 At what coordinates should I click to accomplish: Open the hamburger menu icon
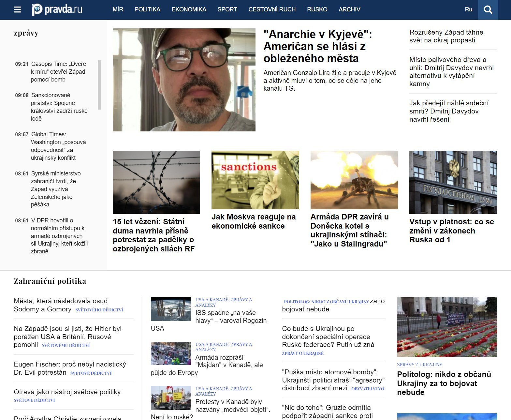pyautogui.click(x=17, y=10)
